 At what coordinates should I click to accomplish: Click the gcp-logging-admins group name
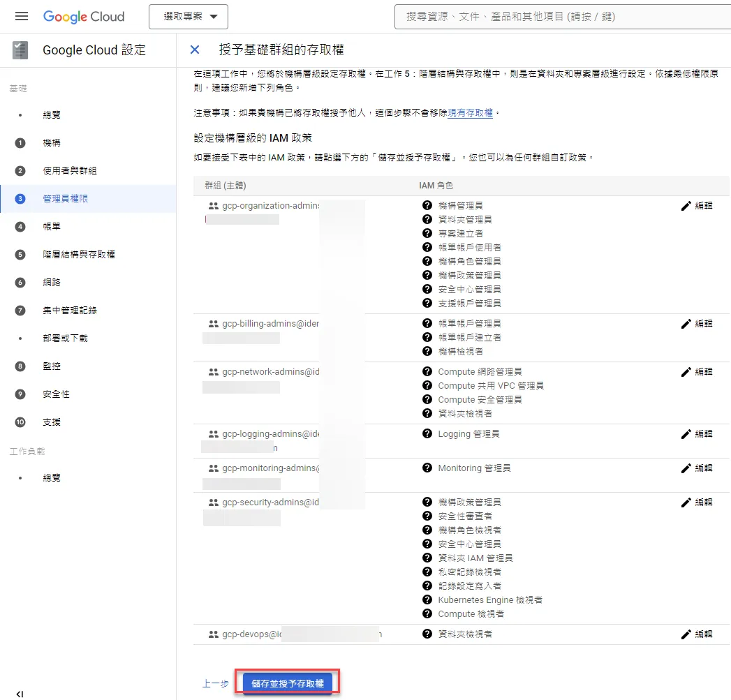[271, 434]
